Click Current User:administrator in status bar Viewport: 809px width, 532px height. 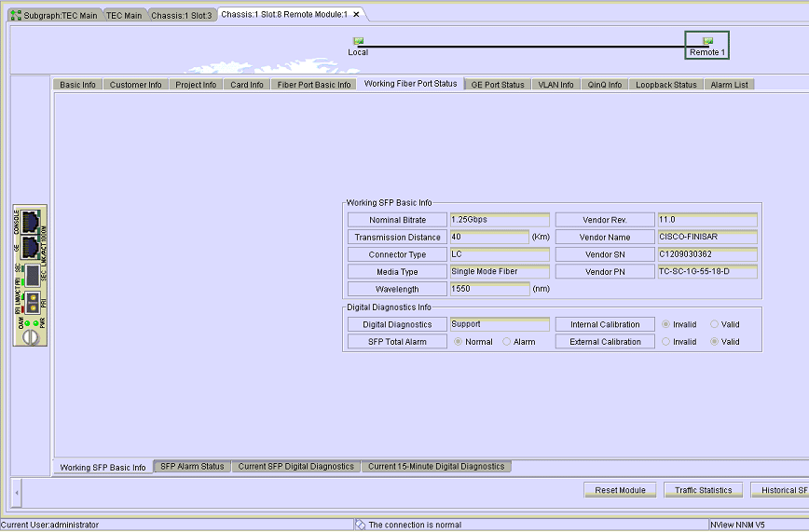pos(49,525)
